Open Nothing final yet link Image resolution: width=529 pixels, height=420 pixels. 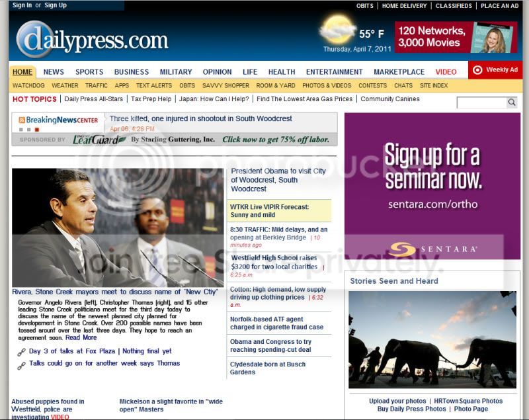click(x=147, y=351)
